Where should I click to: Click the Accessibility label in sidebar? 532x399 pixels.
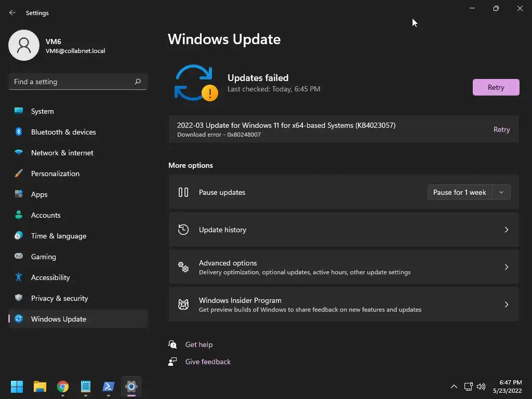tap(50, 277)
